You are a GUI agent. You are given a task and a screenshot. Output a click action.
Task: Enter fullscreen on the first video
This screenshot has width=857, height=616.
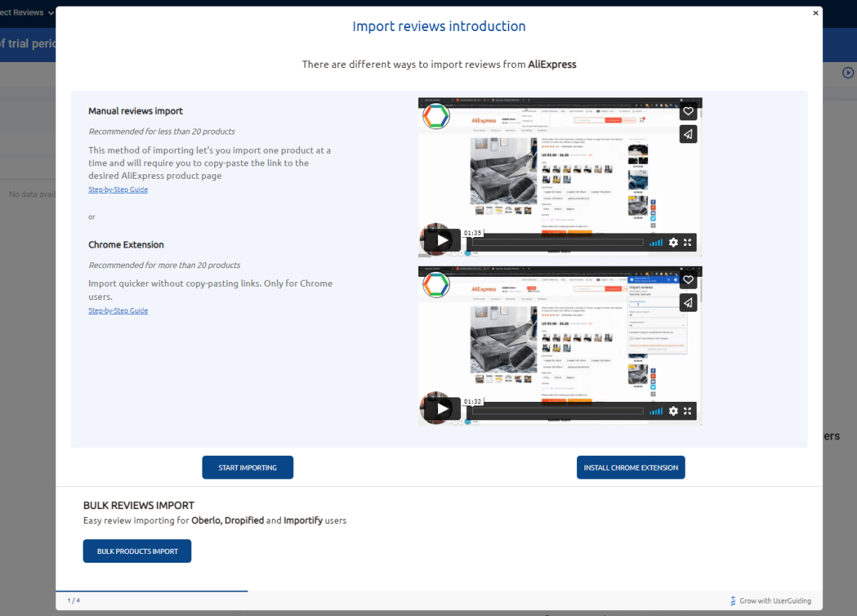[x=688, y=242]
